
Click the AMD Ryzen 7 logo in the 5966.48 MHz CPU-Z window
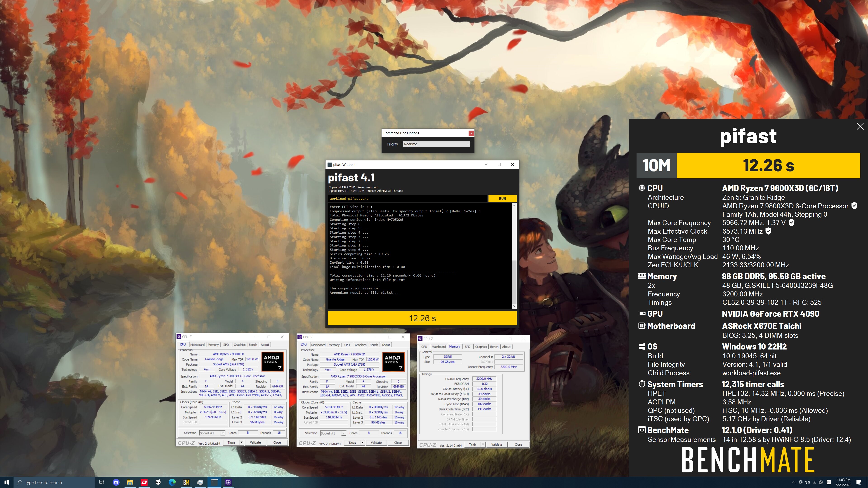(273, 362)
